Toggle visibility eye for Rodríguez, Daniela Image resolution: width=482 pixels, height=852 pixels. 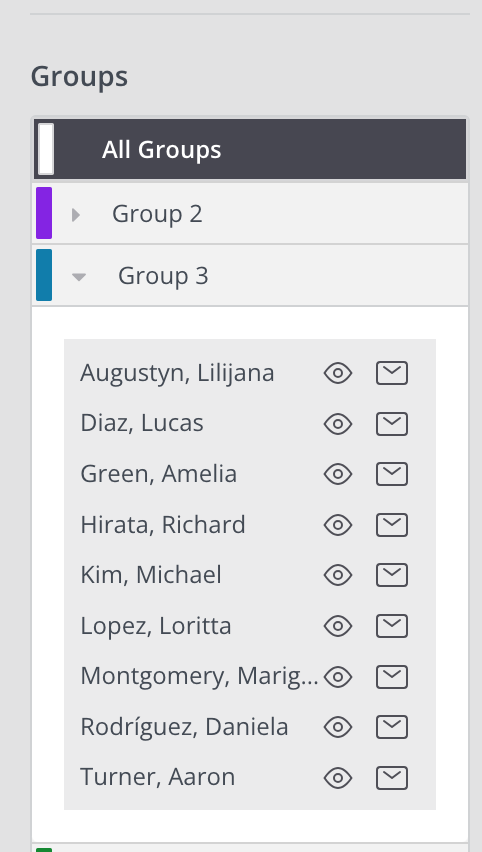pyautogui.click(x=338, y=728)
